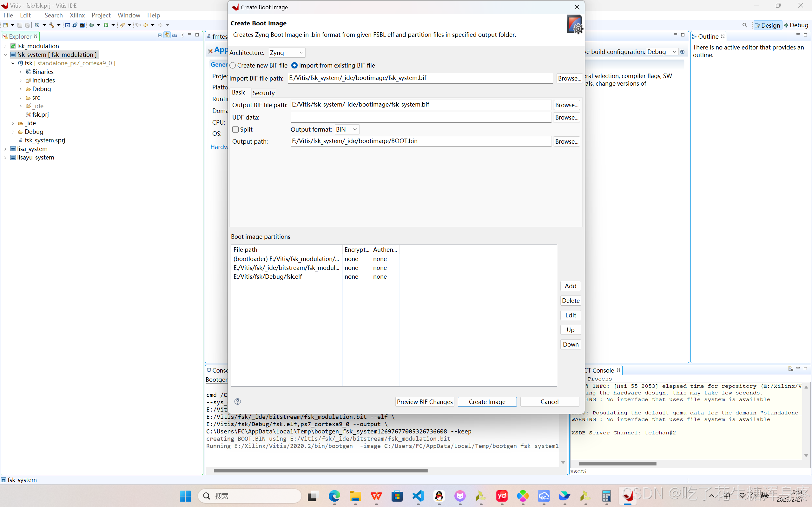This screenshot has height=507, width=812.
Task: Collapse the fsk_system tree node
Action: 5,55
